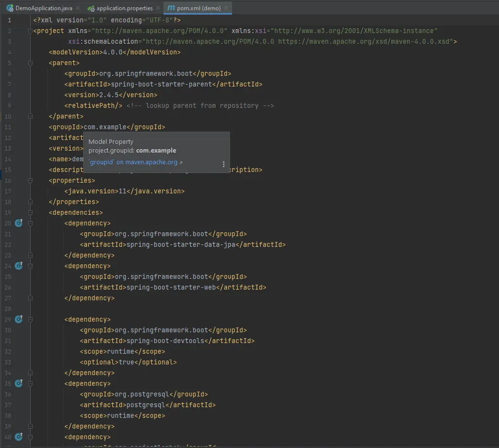The height and width of the screenshot is (448, 499).
Task: Collapse the parent block at line 5
Action: pyautogui.click(x=30, y=63)
